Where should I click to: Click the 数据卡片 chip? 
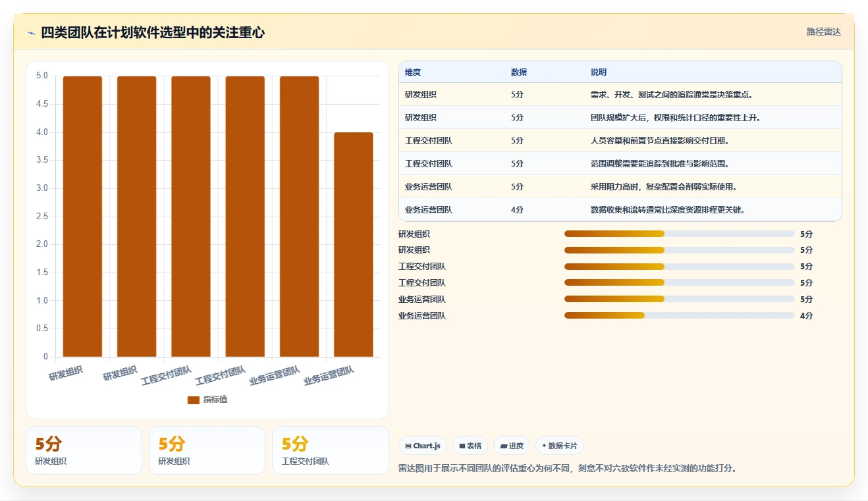[x=560, y=446]
